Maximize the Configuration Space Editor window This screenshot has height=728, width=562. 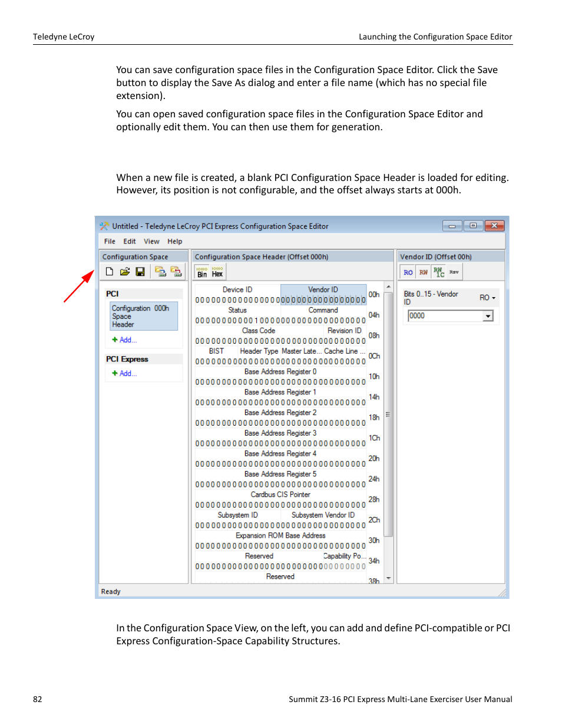pyautogui.click(x=473, y=226)
